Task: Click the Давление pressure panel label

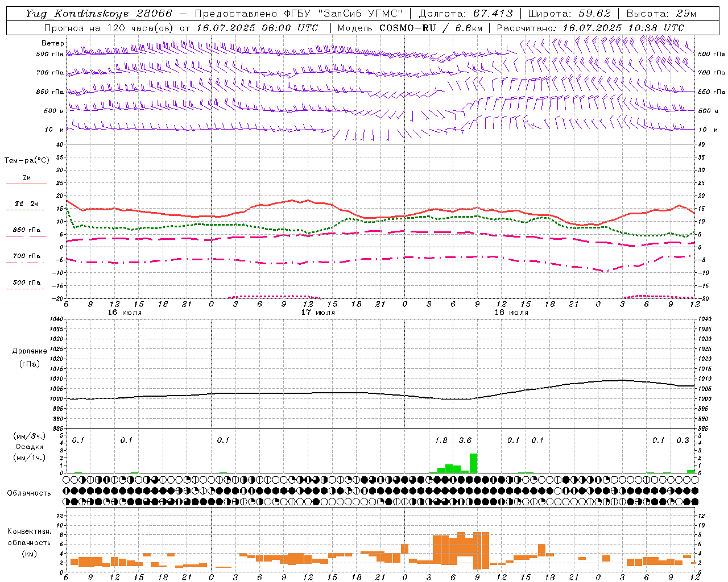Action: pyautogui.click(x=30, y=351)
